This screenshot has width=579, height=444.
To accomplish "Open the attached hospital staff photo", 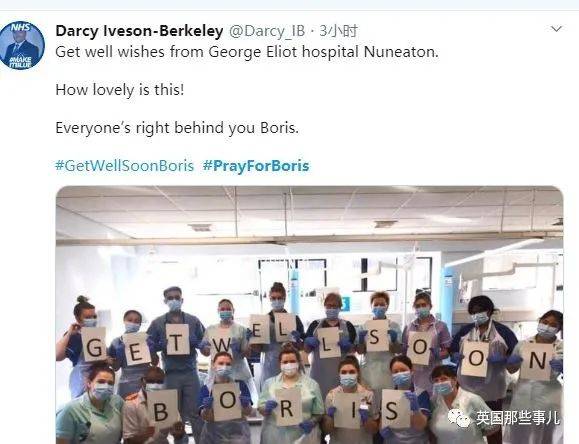I will coord(309,315).
